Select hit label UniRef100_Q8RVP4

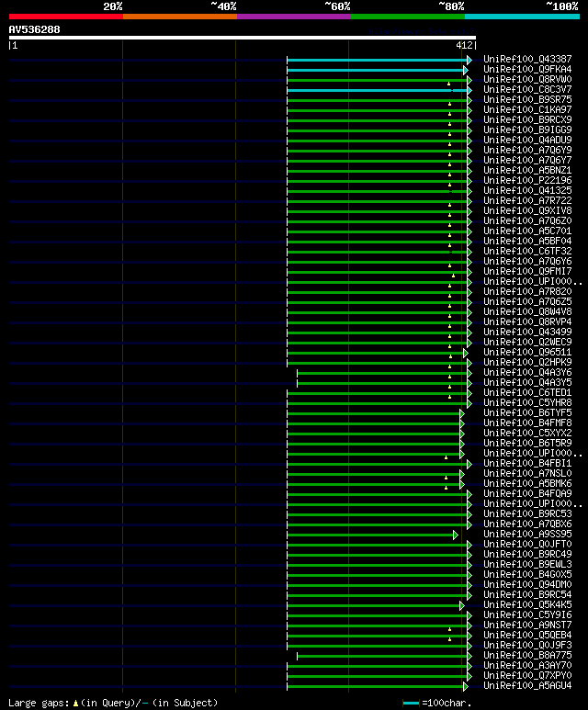(527, 322)
